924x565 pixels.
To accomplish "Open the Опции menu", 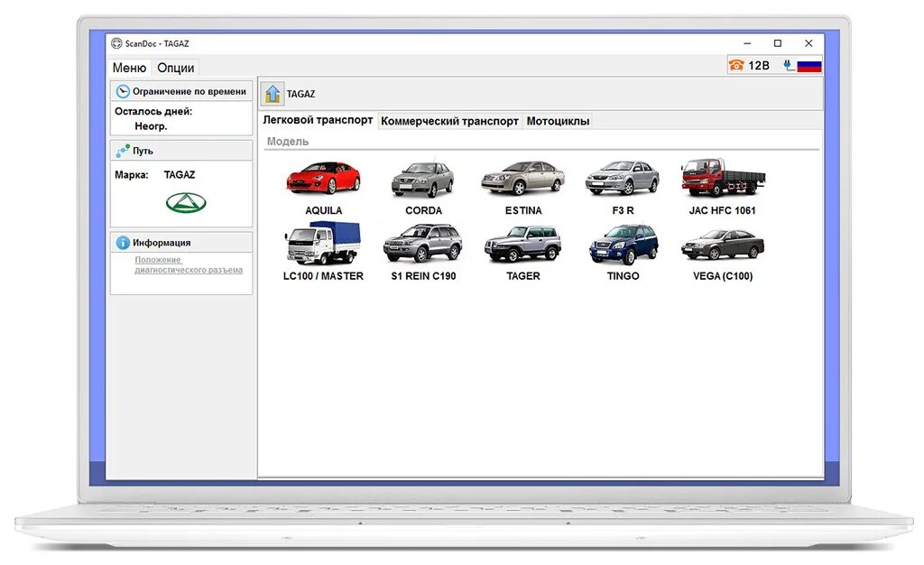I will (176, 68).
